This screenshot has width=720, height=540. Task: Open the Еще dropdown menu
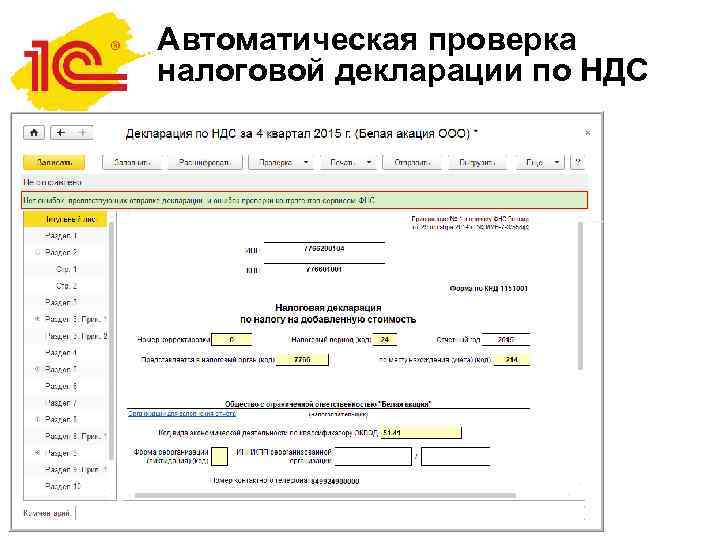[540, 162]
